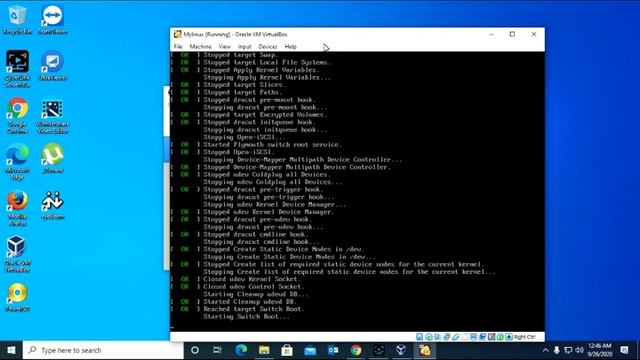Click the audio indicator in VM status bar

(x=438, y=337)
